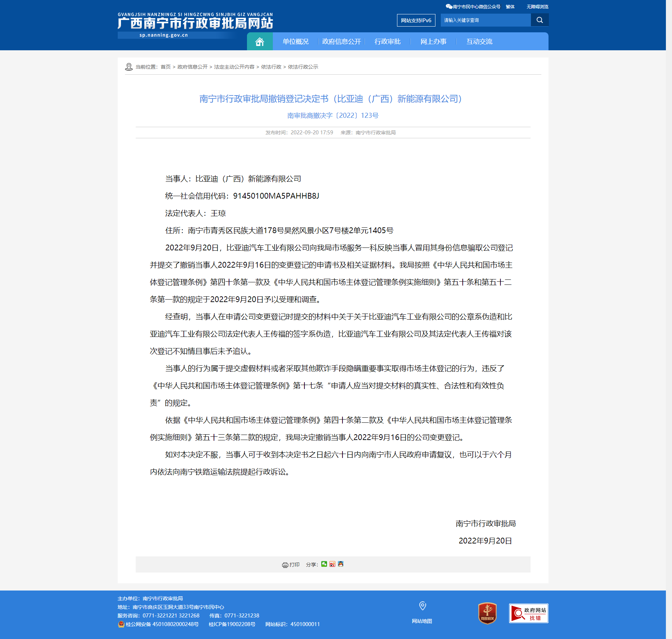Open 无障碍浏览 accessibility mode
This screenshot has height=639, width=672.
[537, 6]
